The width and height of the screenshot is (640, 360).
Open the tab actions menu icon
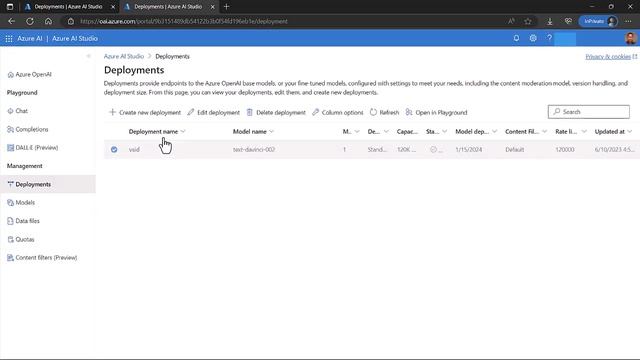pos(10,7)
